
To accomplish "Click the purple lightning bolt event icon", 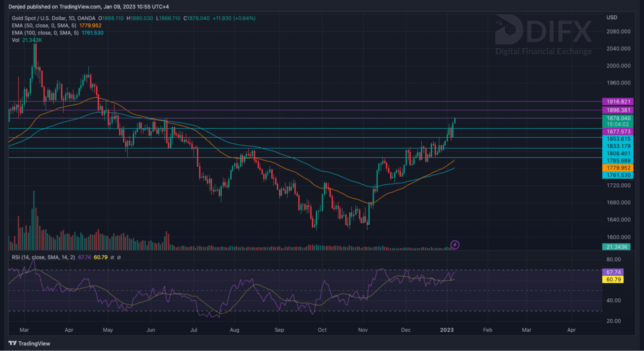I will pyautogui.click(x=455, y=245).
